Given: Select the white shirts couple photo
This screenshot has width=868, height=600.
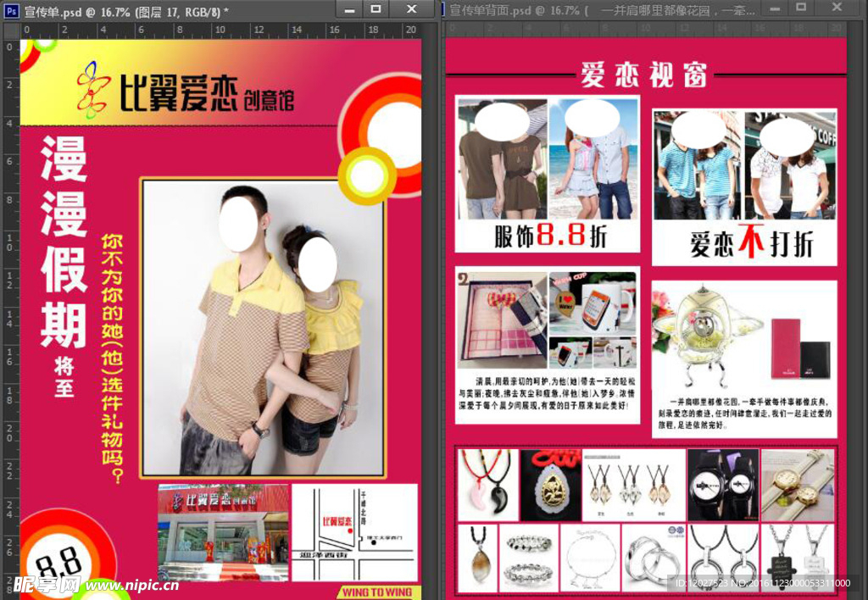Looking at the screenshot, I should pos(790,165).
